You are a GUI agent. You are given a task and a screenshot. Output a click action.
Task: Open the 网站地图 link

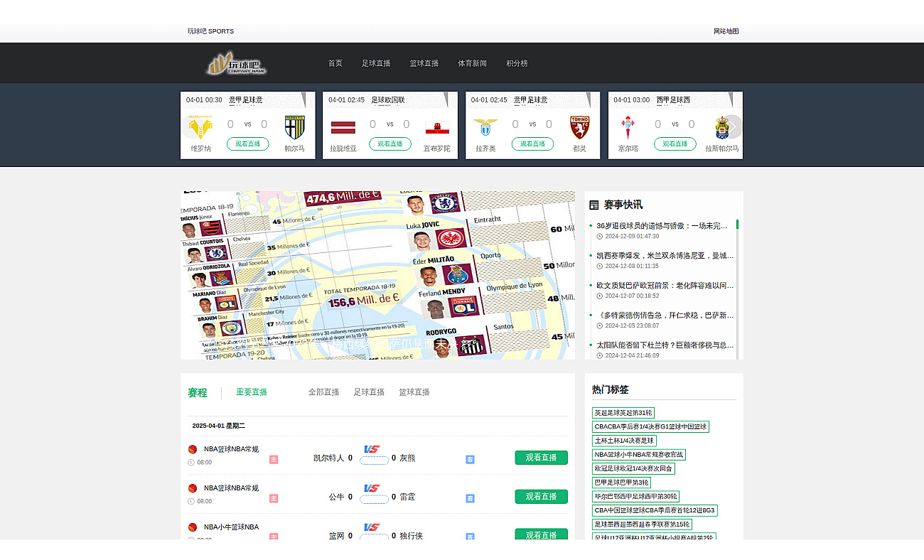click(x=726, y=31)
